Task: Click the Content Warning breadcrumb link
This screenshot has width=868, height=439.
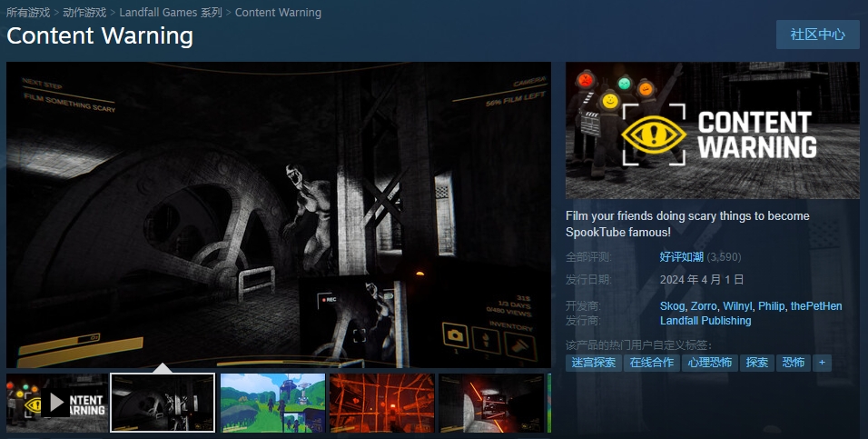Action: pos(278,12)
